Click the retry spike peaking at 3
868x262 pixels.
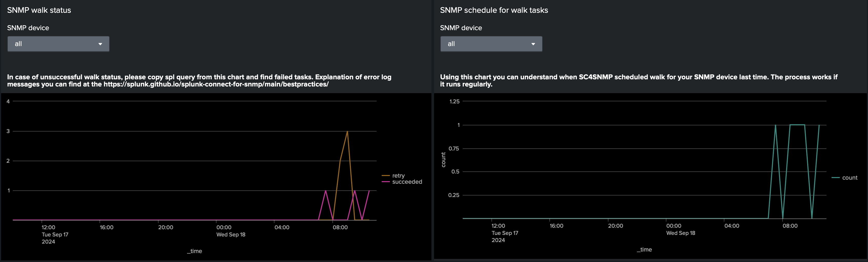[x=347, y=131]
